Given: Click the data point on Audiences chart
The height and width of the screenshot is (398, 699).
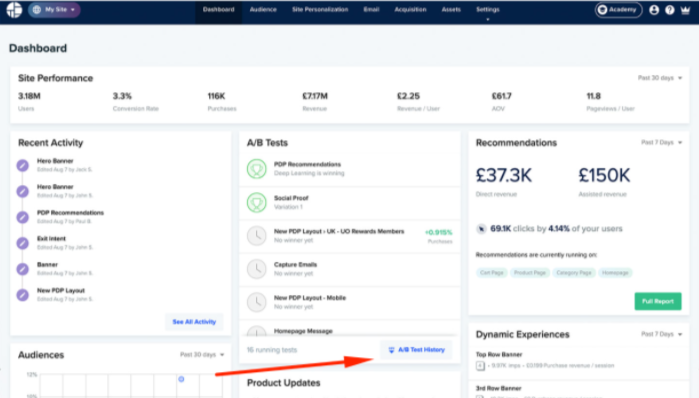Looking at the screenshot, I should click(181, 379).
